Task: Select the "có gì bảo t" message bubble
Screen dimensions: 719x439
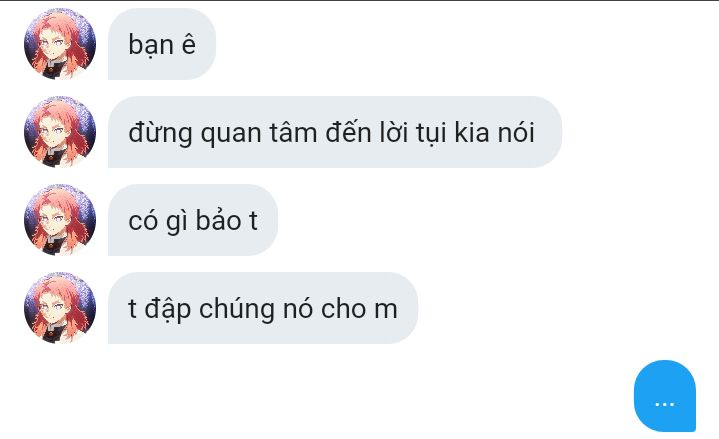Action: point(193,220)
